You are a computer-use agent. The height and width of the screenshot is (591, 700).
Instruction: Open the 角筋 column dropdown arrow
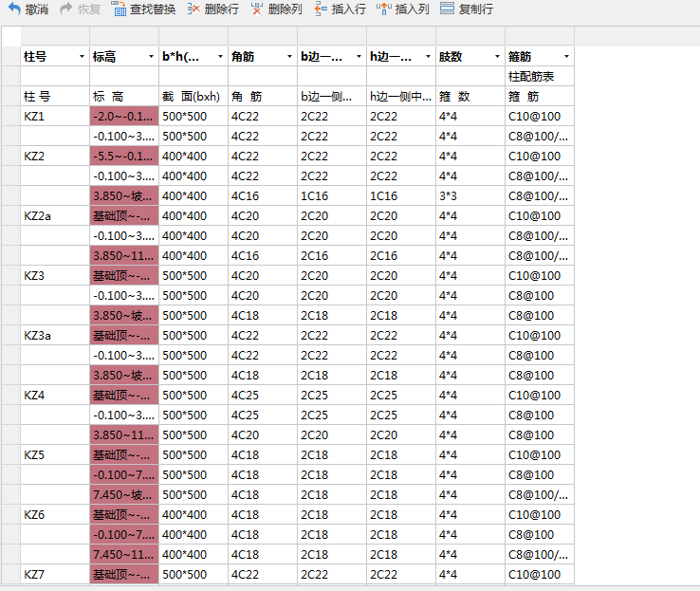289,57
